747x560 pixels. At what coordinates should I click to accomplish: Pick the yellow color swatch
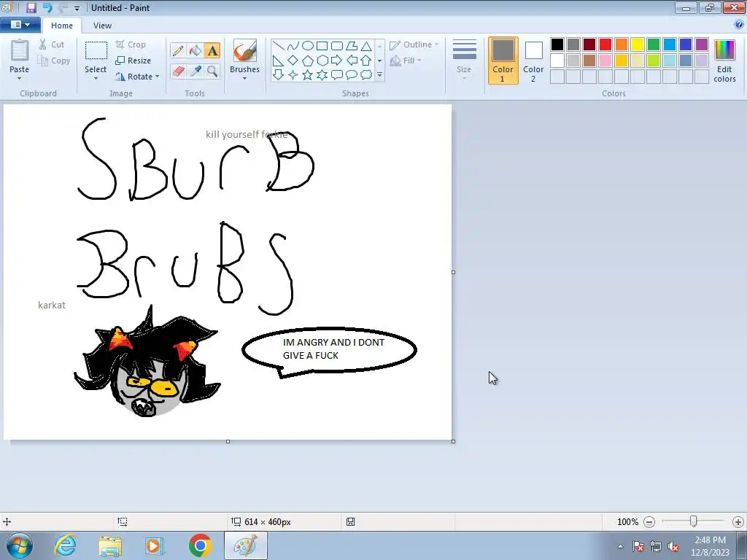pos(638,44)
